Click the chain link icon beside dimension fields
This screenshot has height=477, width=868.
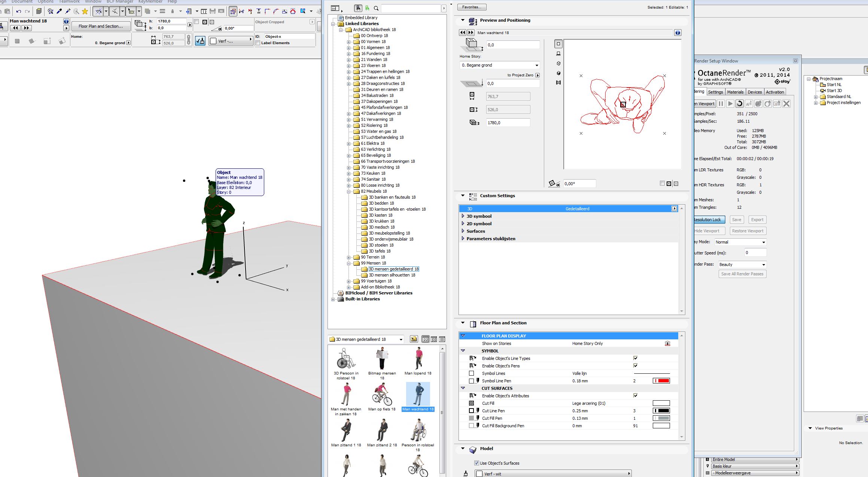pos(189,39)
